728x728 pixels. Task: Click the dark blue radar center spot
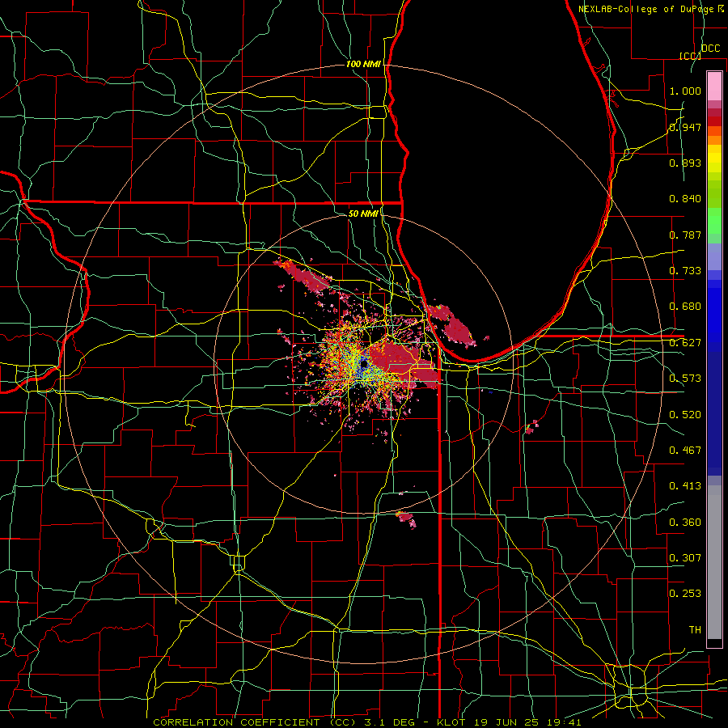pos(363,366)
